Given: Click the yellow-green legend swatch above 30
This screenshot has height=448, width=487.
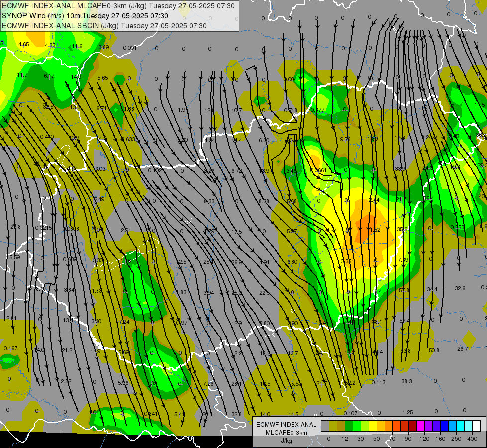Looking at the screenshot, I should point(365,426).
